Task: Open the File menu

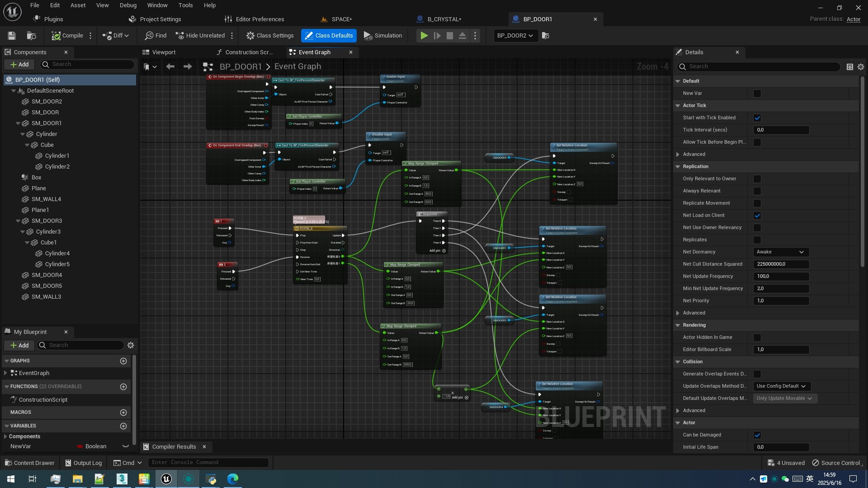Action: coord(35,5)
